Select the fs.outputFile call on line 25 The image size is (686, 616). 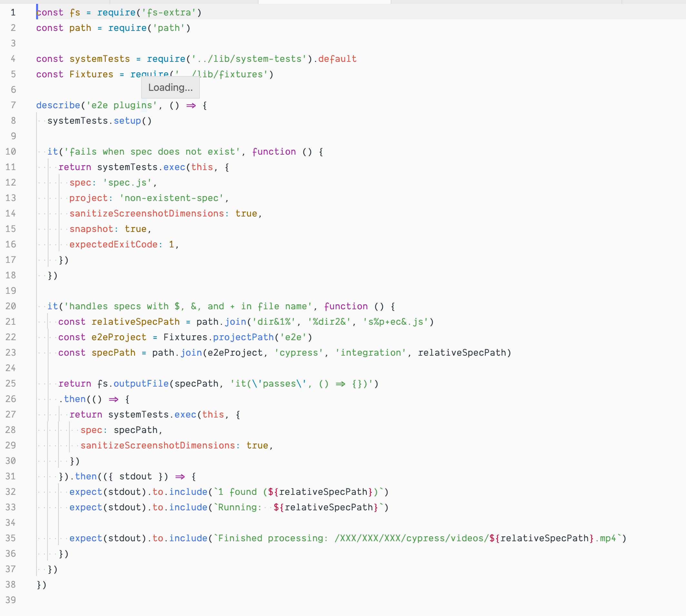(135, 383)
